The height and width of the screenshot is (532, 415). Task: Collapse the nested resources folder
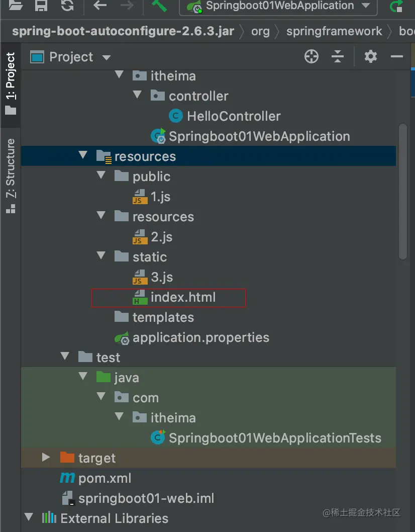click(101, 215)
